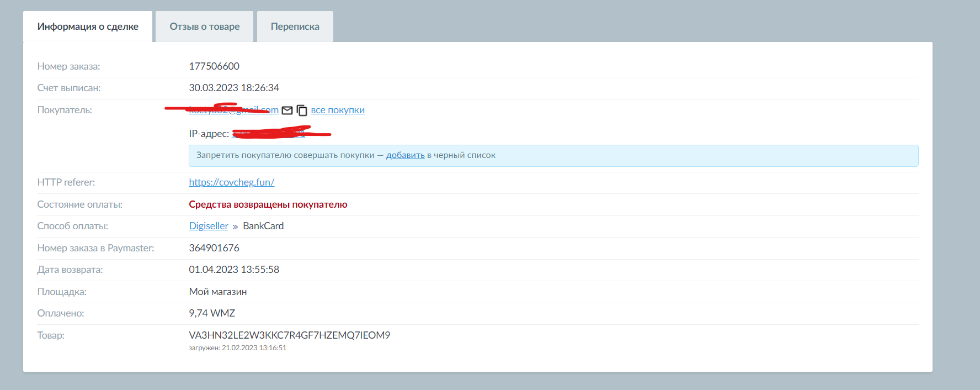Click the redacted buyer email link

(x=233, y=110)
